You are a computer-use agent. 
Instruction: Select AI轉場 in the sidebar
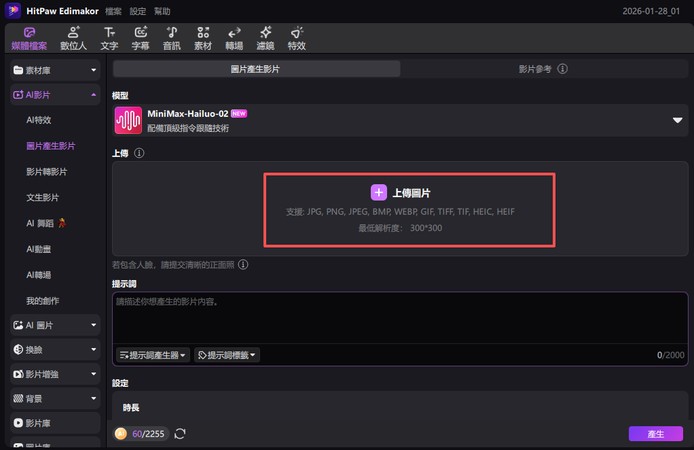(x=39, y=275)
